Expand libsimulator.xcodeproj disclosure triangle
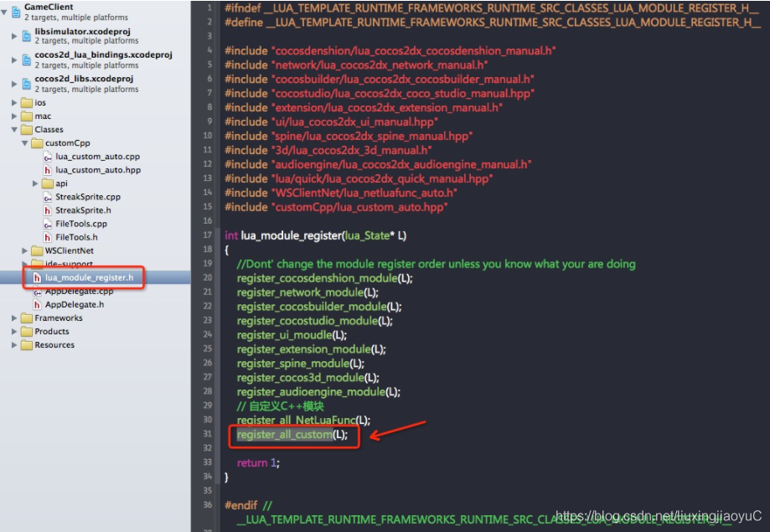The width and height of the screenshot is (770, 532). pyautogui.click(x=14, y=36)
